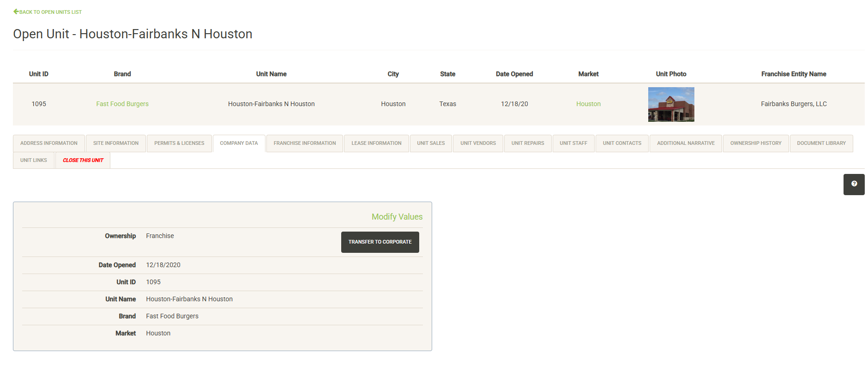Click the help question mark icon
The height and width of the screenshot is (370, 868).
[x=854, y=184]
